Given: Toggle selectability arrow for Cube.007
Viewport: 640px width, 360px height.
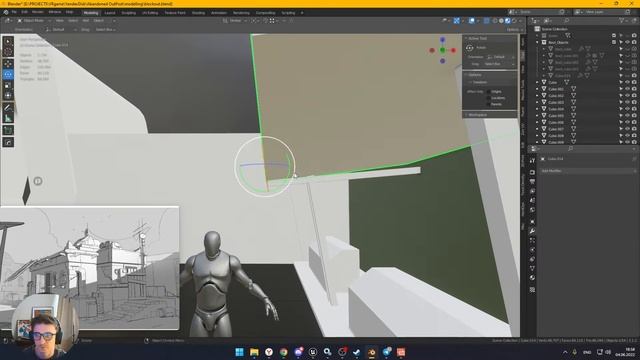Looking at the screenshot, I should (621, 129).
